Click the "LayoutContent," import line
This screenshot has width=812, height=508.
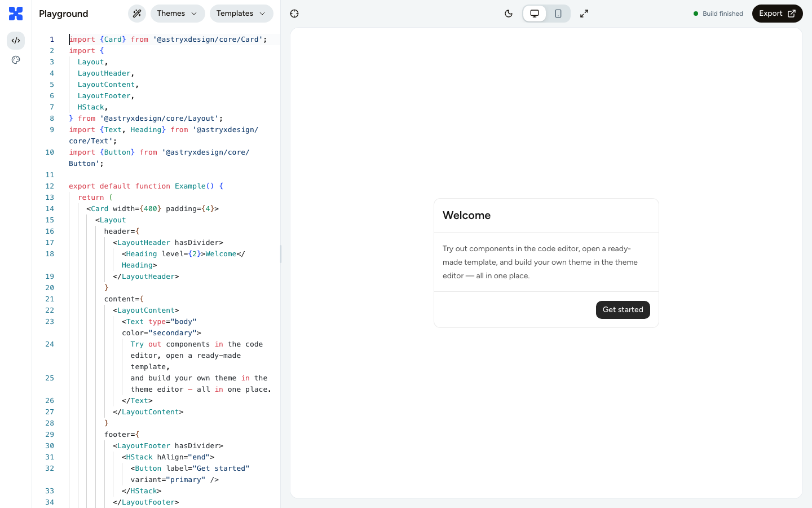[108, 85]
